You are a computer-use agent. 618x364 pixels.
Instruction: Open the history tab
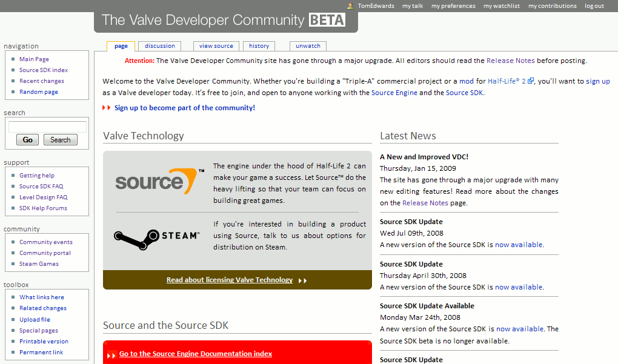259,45
